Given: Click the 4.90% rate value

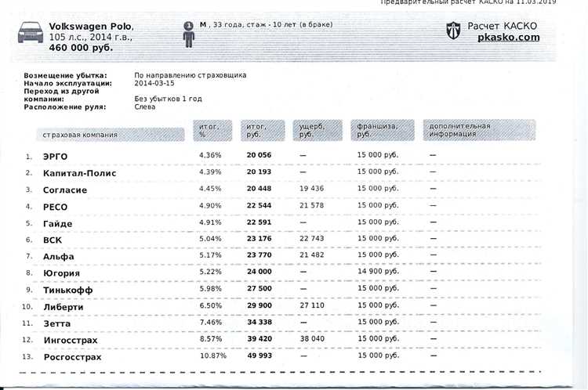Looking at the screenshot, I should pos(210,206).
